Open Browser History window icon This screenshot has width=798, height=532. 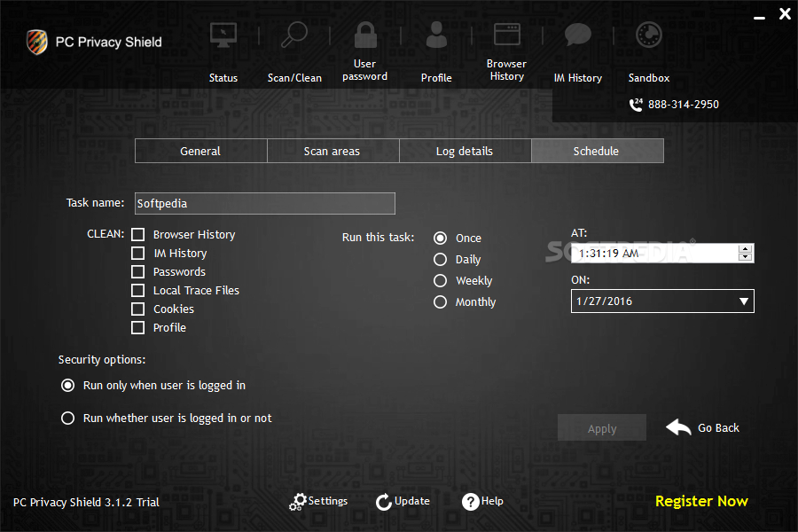(x=507, y=34)
